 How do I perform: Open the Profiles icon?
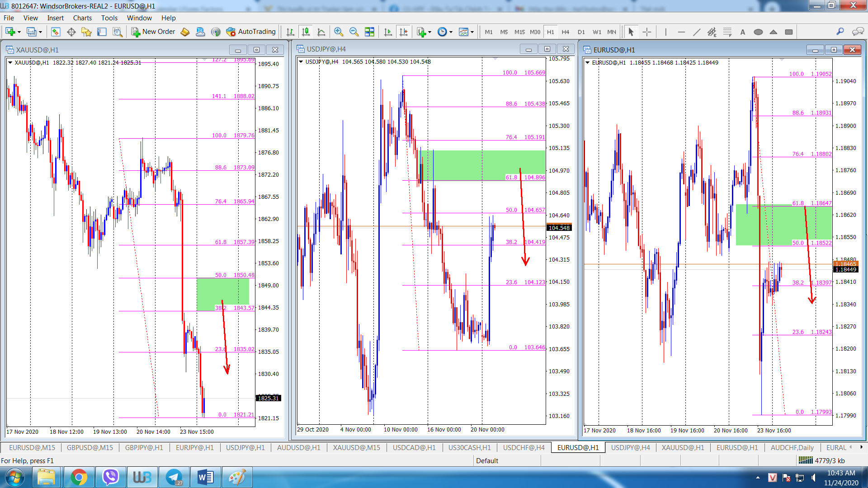click(x=31, y=32)
